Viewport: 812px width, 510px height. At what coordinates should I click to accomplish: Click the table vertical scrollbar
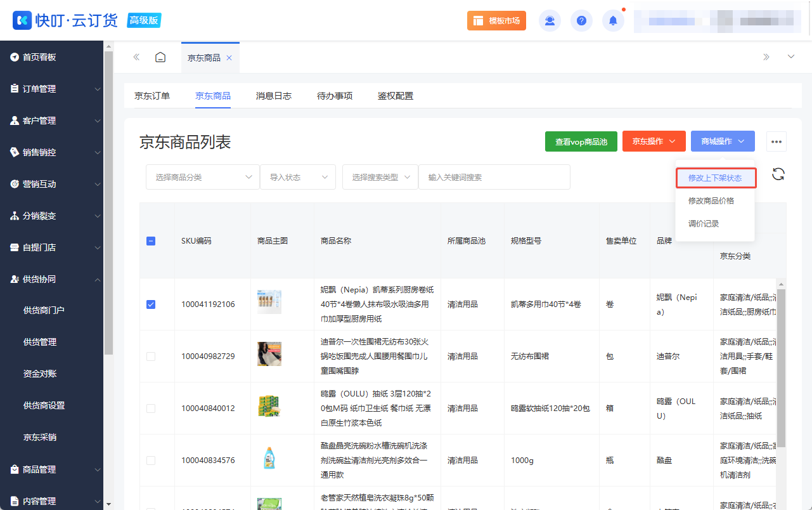point(782,368)
